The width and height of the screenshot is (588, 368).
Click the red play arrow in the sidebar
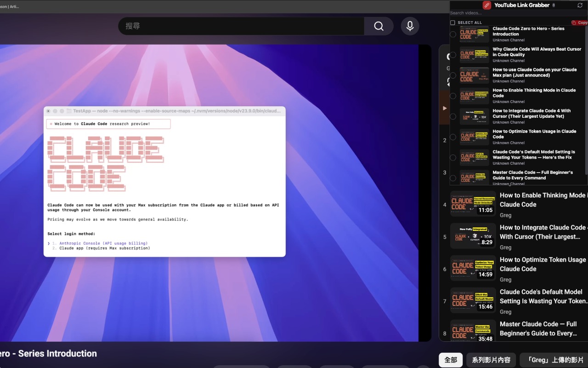coord(444,108)
